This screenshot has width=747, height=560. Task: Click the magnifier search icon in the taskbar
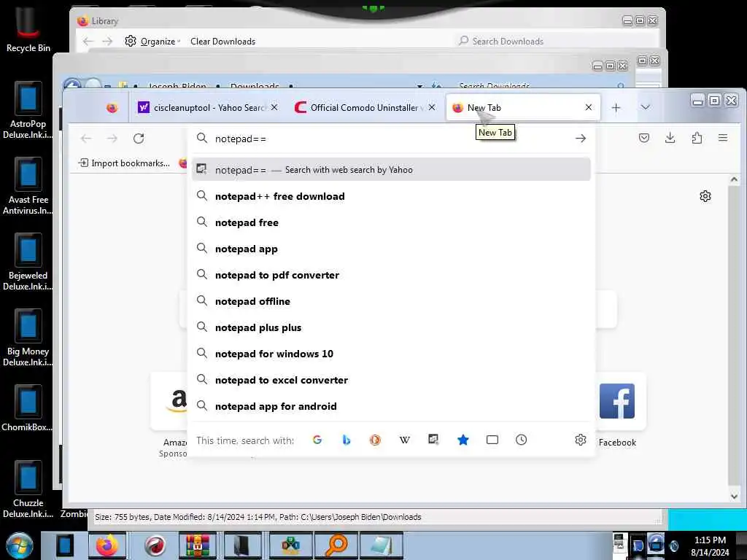[x=336, y=545]
